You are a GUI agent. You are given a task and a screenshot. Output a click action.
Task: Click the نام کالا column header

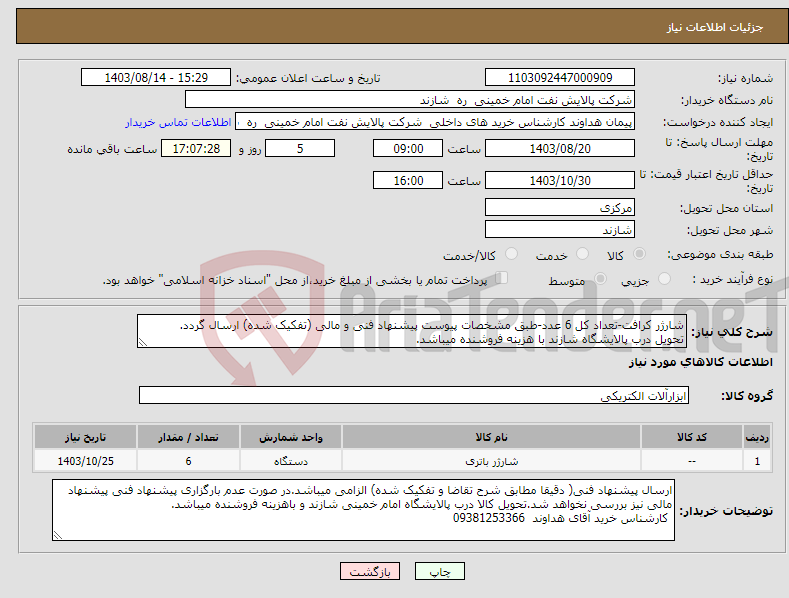491,437
